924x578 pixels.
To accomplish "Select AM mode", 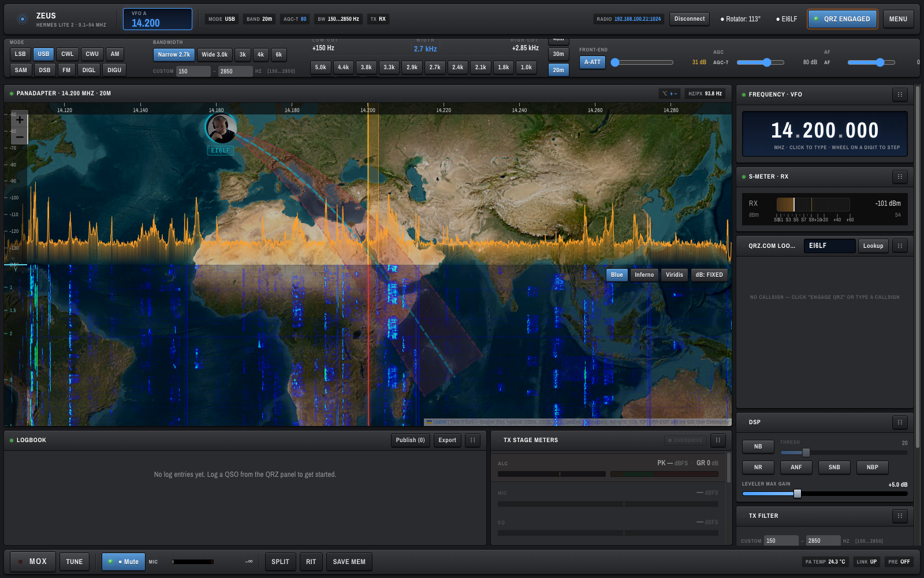I will click(115, 54).
